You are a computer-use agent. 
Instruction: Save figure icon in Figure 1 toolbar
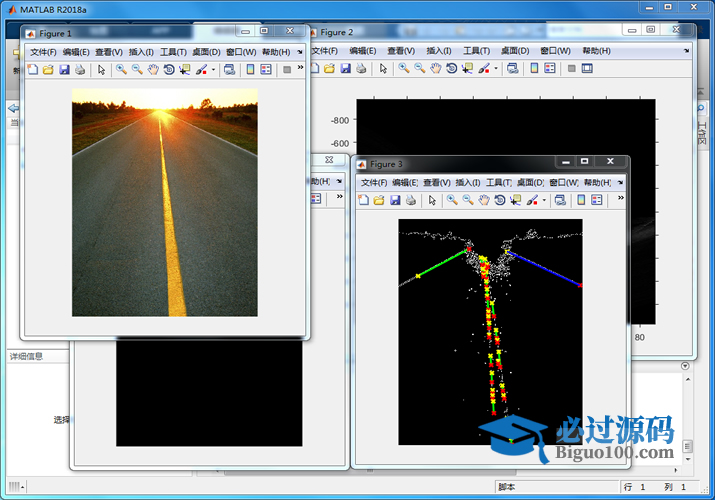pyautogui.click(x=64, y=70)
